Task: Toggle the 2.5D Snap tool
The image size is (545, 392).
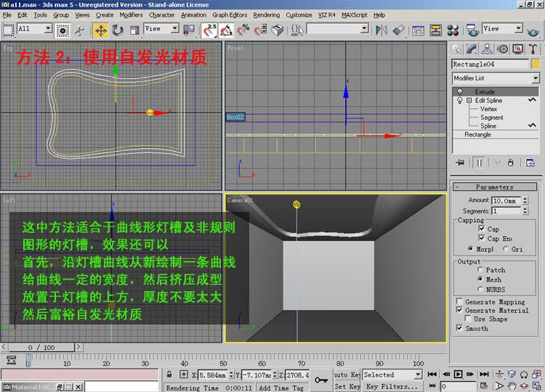Action: [x=209, y=30]
